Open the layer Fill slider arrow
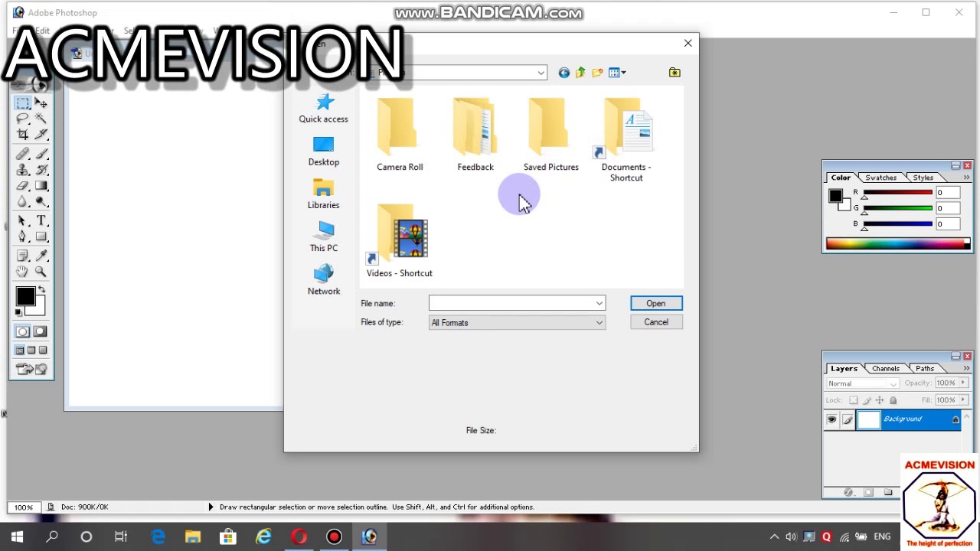The width and height of the screenshot is (980, 551). coord(963,400)
